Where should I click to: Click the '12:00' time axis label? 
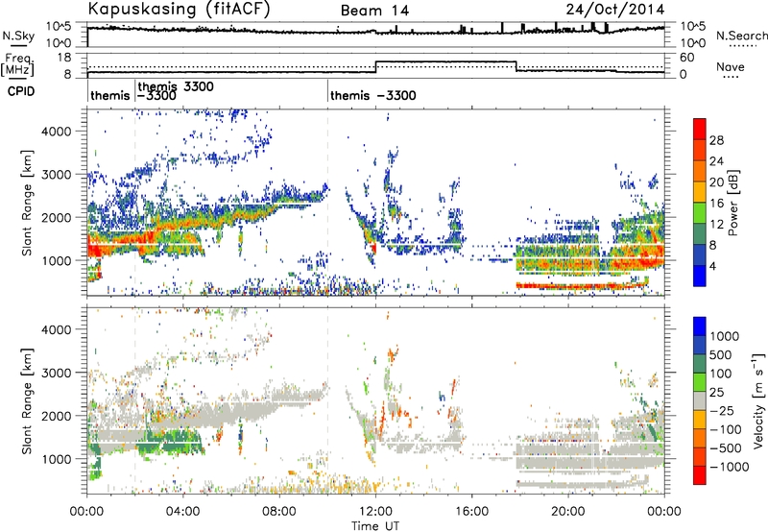pos(375,512)
